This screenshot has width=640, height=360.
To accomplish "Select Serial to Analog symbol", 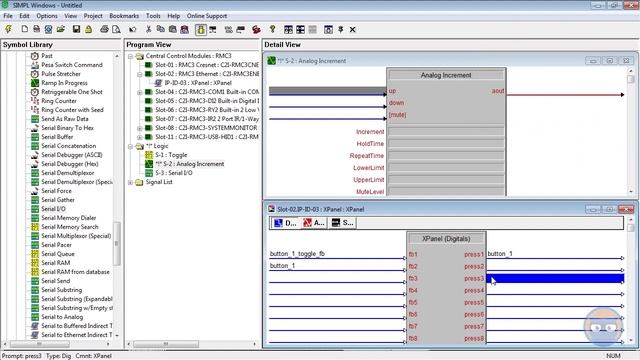I will tap(62, 317).
